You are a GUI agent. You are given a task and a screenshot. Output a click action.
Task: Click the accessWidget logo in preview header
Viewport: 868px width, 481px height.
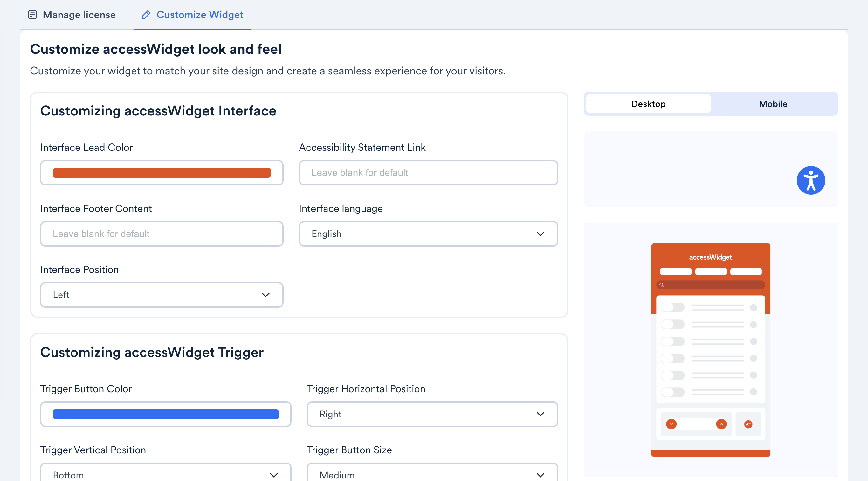(x=711, y=257)
